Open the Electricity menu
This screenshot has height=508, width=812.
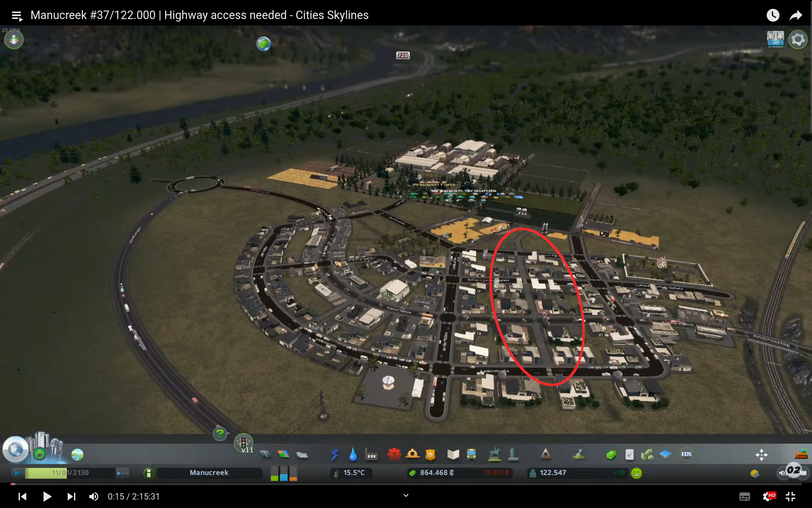point(335,455)
